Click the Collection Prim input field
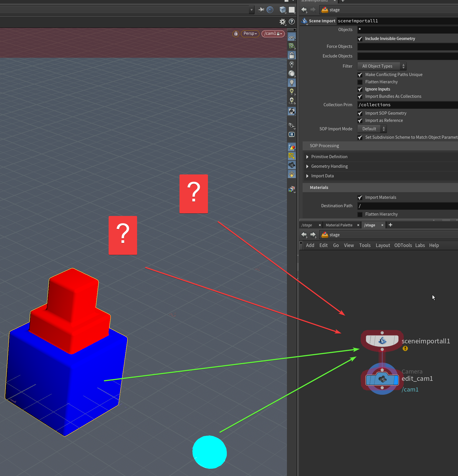458x476 pixels. click(x=407, y=105)
